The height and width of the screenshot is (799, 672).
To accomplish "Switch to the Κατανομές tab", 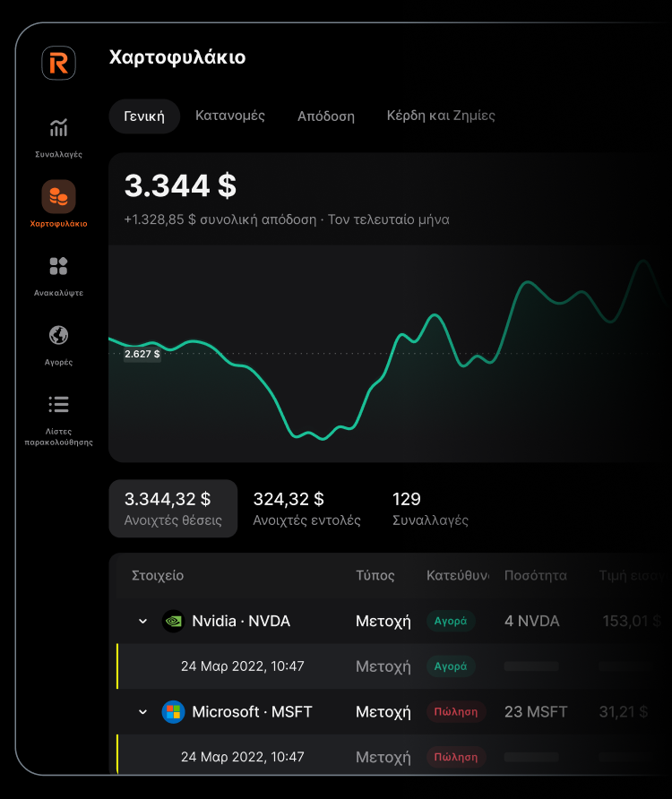I will click(230, 116).
